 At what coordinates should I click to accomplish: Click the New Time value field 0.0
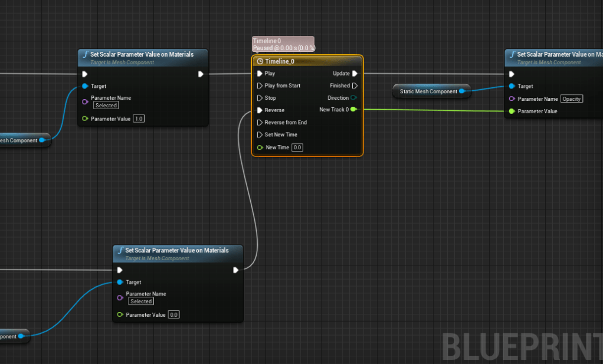click(297, 147)
